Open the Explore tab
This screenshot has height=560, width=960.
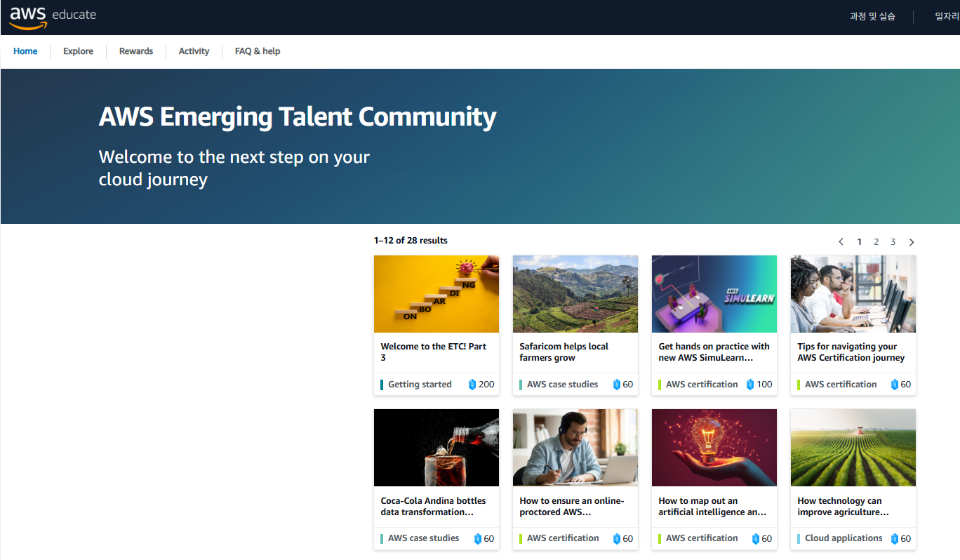[x=78, y=51]
